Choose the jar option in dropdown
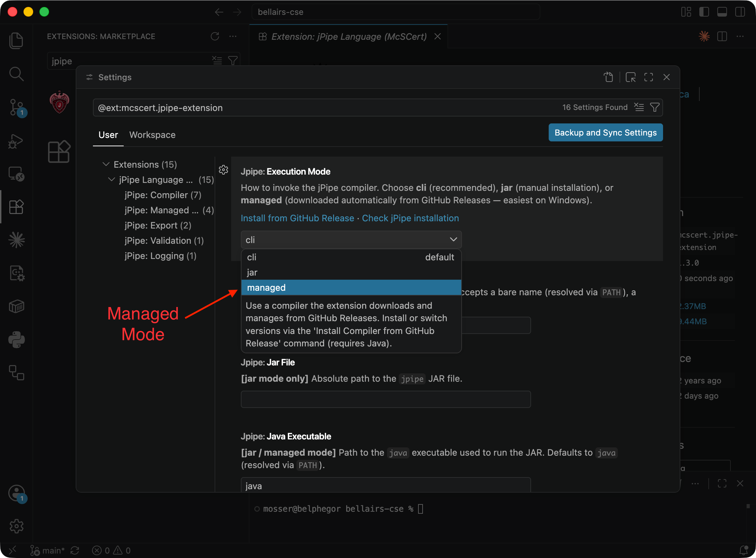The height and width of the screenshot is (558, 756). click(x=351, y=272)
